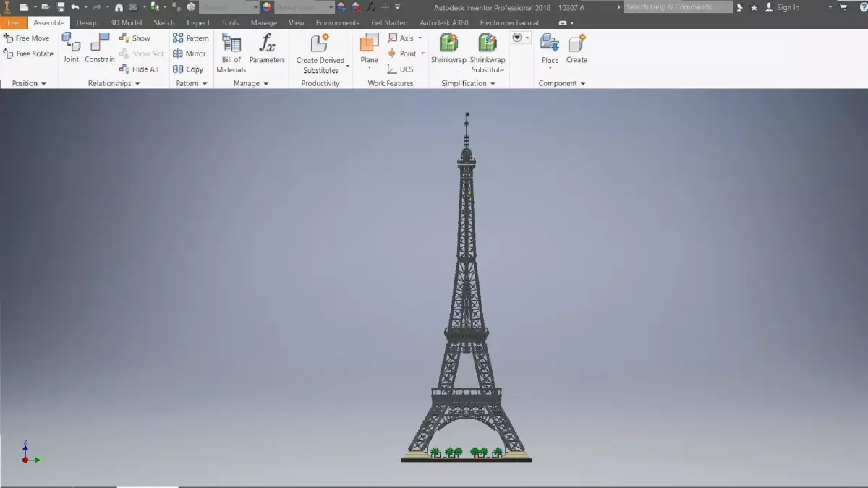
Task: Open the Place dropdown arrow
Action: click(550, 69)
